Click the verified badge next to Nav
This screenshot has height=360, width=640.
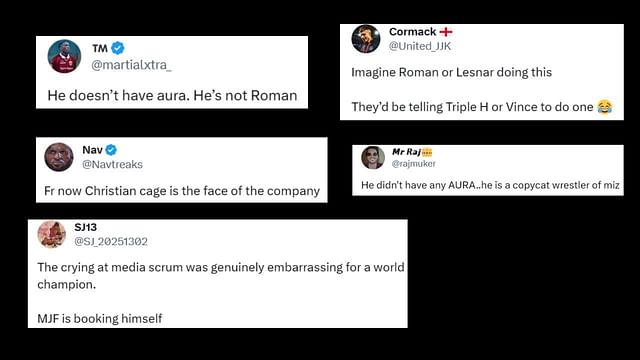tap(111, 150)
